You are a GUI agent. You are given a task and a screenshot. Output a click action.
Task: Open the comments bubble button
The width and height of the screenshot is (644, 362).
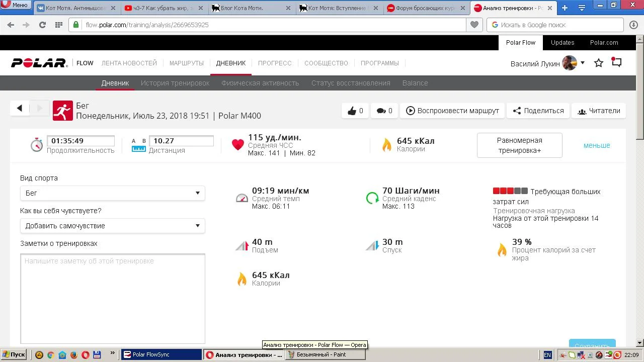coord(384,111)
